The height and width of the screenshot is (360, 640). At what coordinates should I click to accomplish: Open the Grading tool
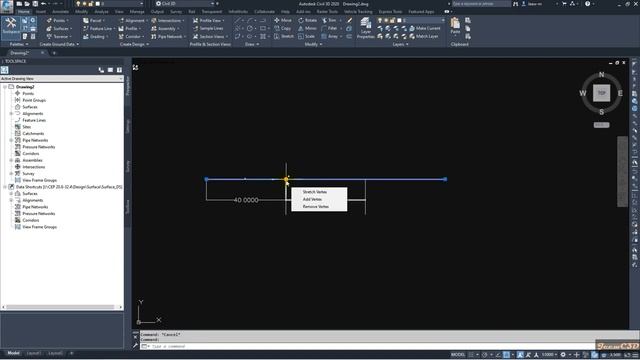coord(95,37)
